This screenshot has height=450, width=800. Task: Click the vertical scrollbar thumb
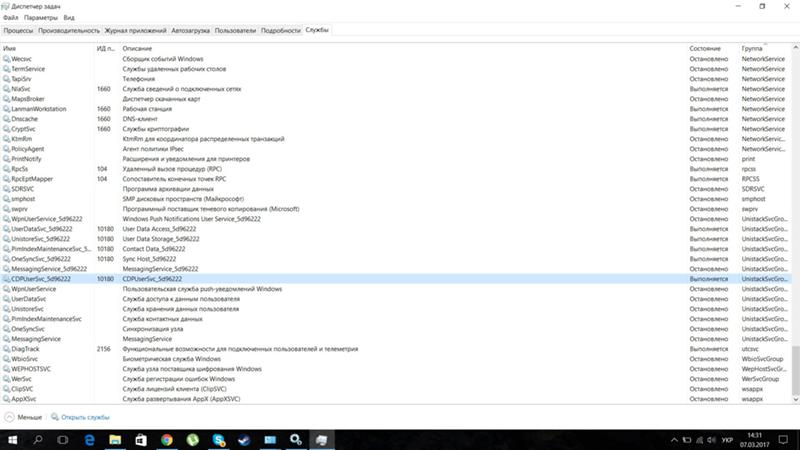(x=795, y=370)
